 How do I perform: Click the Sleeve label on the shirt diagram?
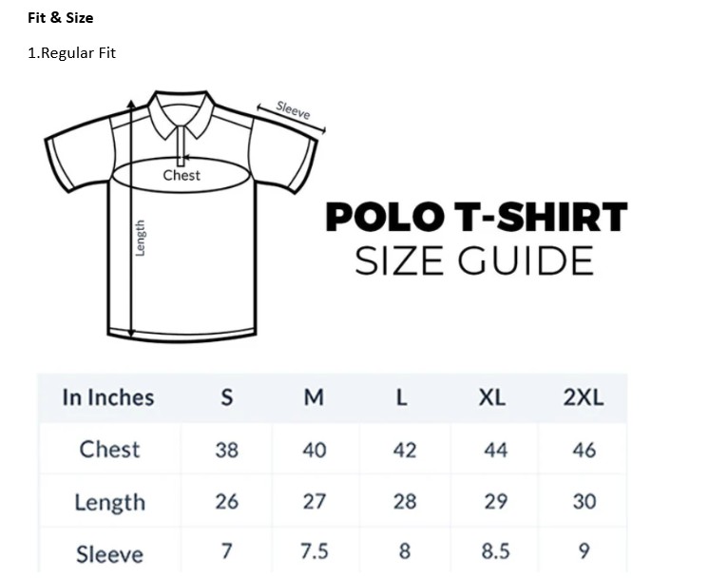click(x=293, y=110)
